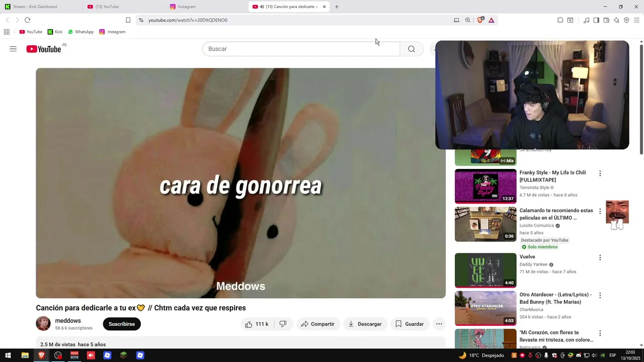Dislike the video with thumbs-down
Screen dimensions: 644x362
(283, 324)
